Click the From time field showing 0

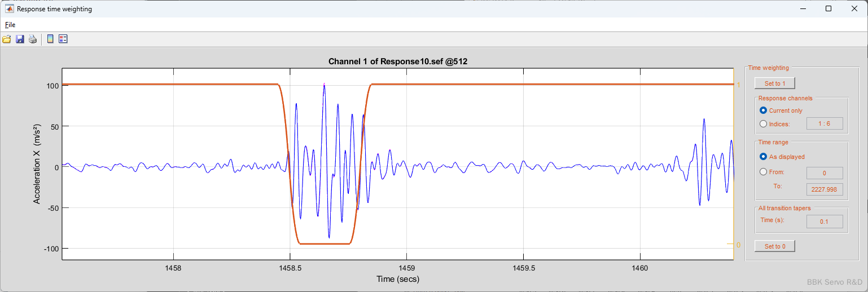825,173
